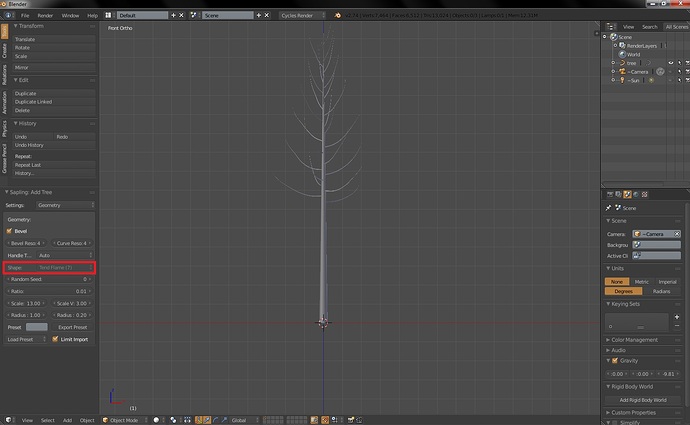690x425 pixels.
Task: Click the screen layout browse icon before Default
Action: [108, 15]
